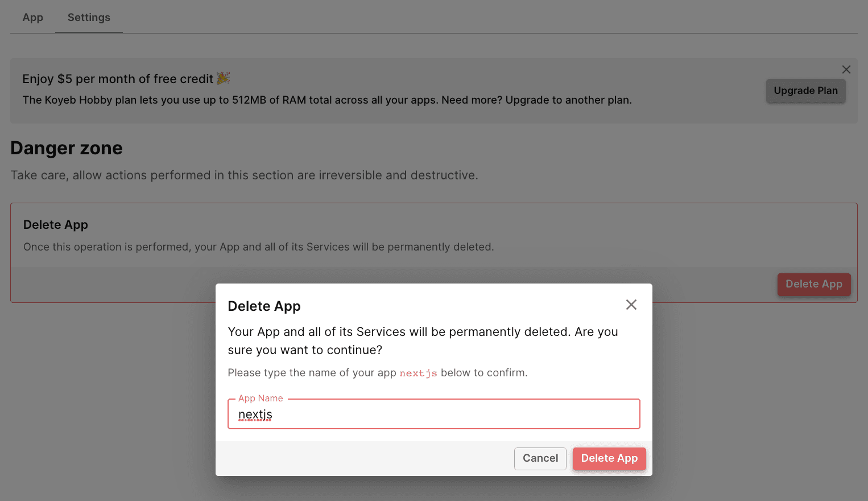The width and height of the screenshot is (868, 501).
Task: Click the Koyeb Hobby plan description text
Action: [327, 100]
